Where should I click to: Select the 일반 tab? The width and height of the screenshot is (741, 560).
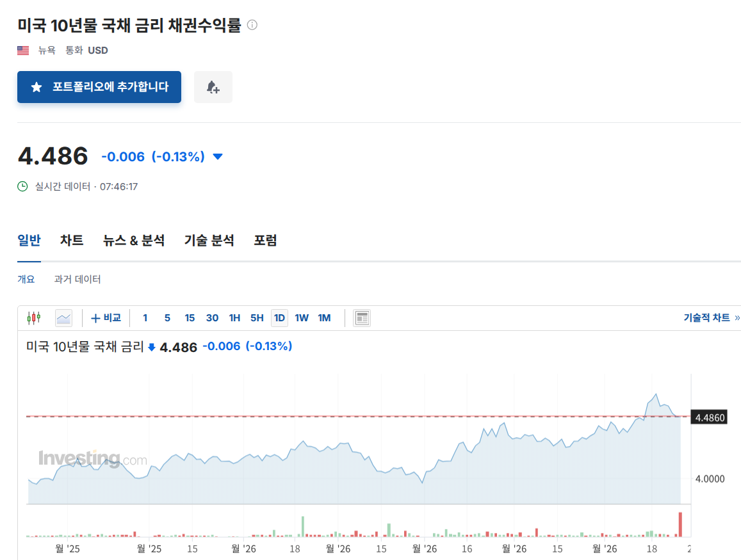pos(29,241)
